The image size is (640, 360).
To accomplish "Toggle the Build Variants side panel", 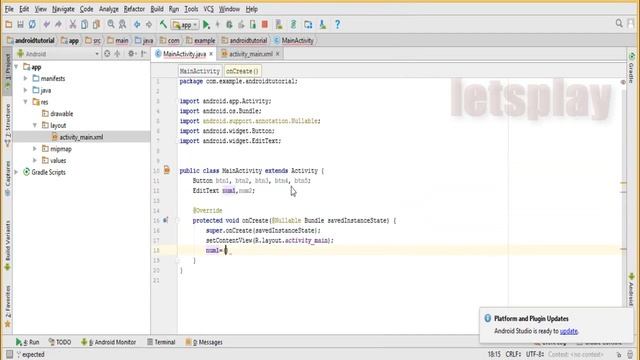I will pos(7,246).
